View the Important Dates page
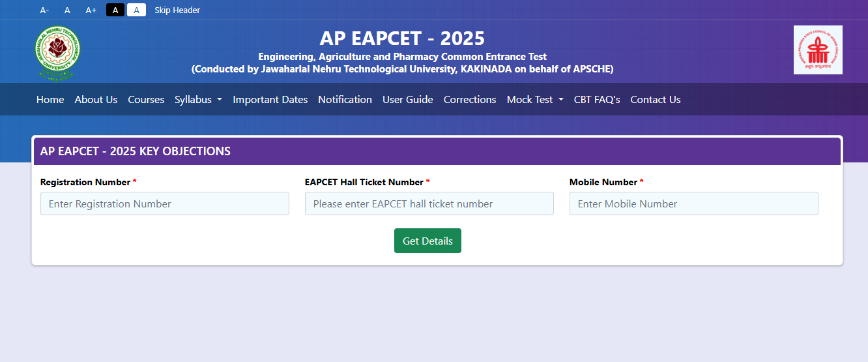The width and height of the screenshot is (868, 362). [x=270, y=100]
